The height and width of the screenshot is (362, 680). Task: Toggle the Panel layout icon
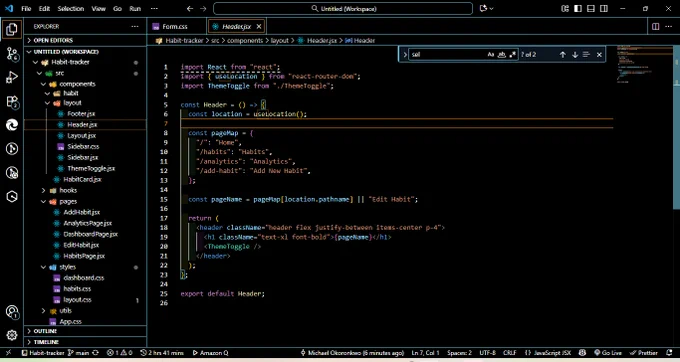point(591,8)
